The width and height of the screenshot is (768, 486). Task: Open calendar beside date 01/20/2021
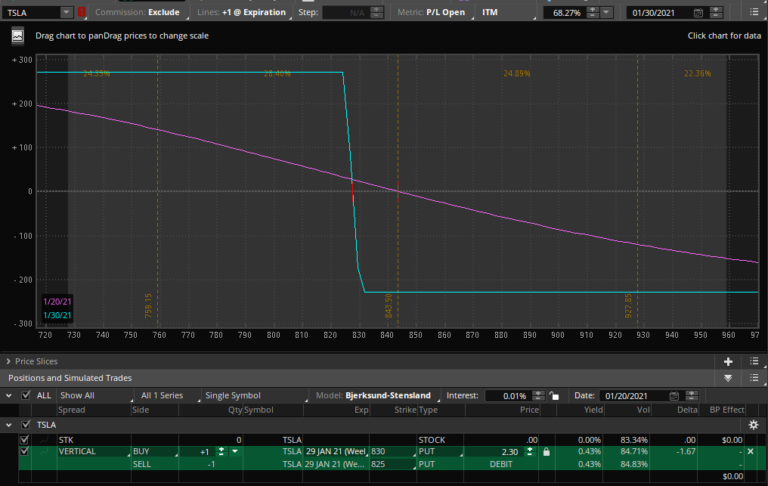click(x=674, y=396)
